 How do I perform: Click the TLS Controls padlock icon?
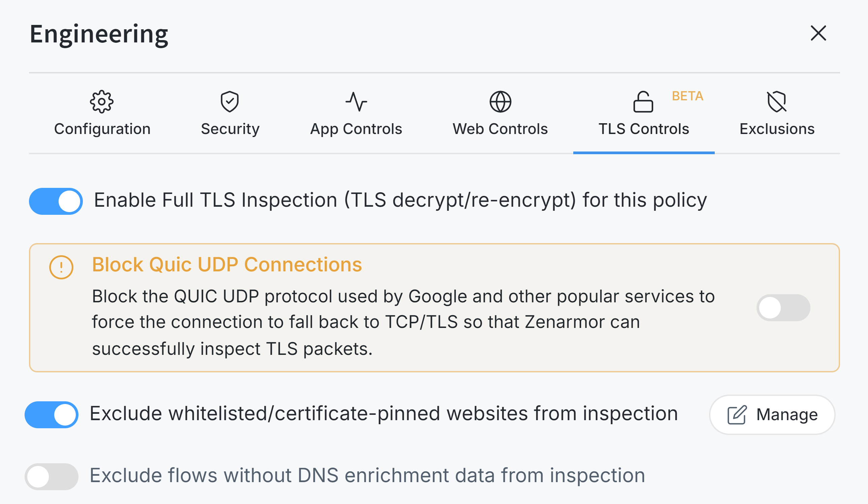tap(643, 102)
